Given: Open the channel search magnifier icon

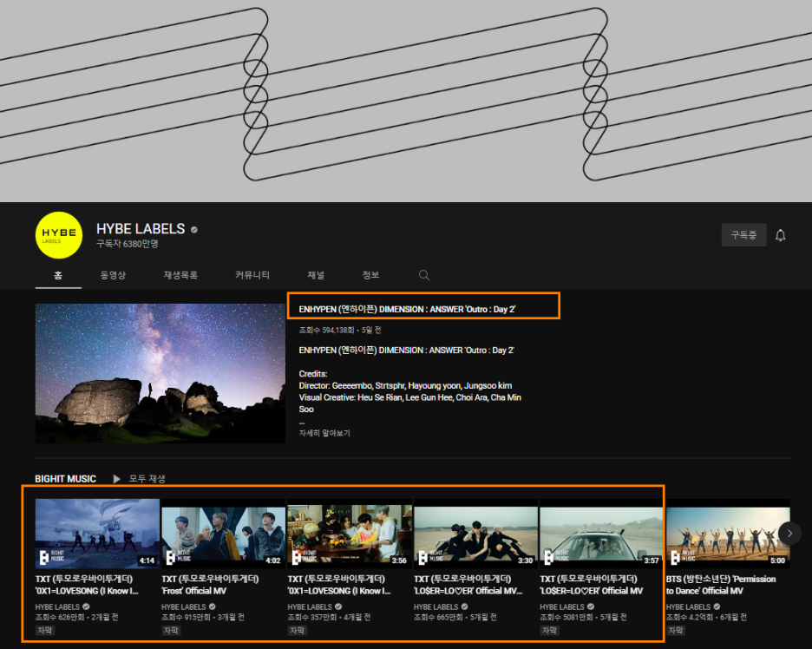Looking at the screenshot, I should pos(424,275).
